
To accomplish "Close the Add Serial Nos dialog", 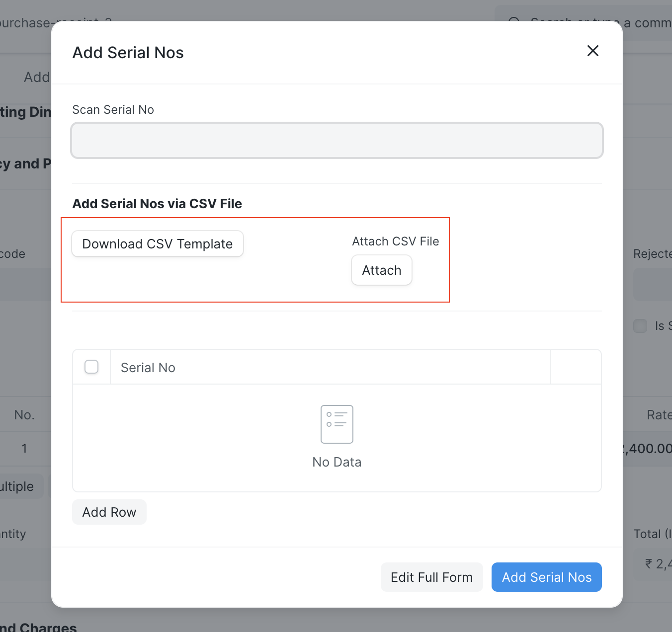I will [x=592, y=51].
